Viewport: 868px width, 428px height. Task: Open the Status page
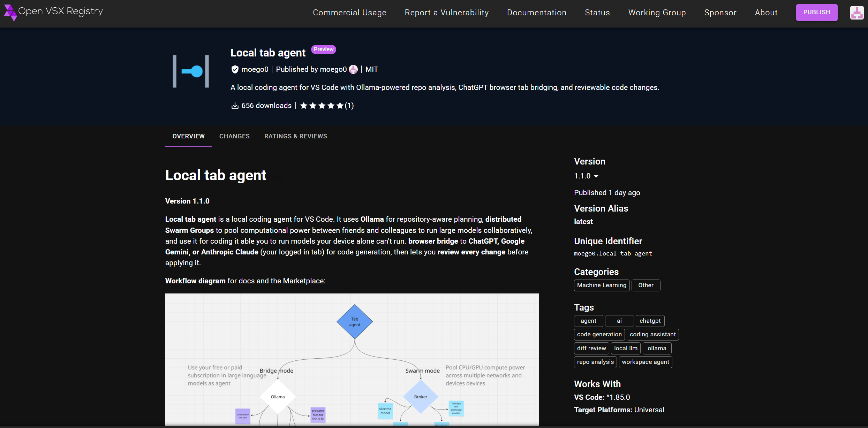click(597, 13)
